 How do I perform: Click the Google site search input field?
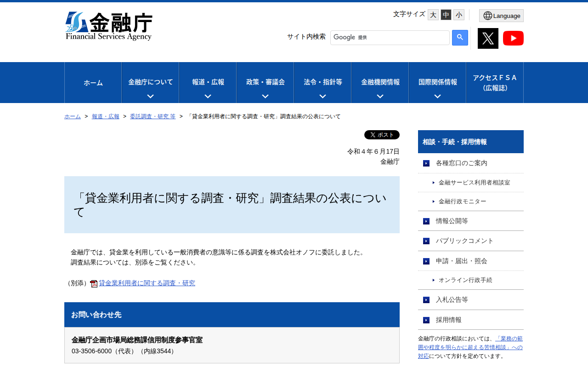pyautogui.click(x=390, y=37)
